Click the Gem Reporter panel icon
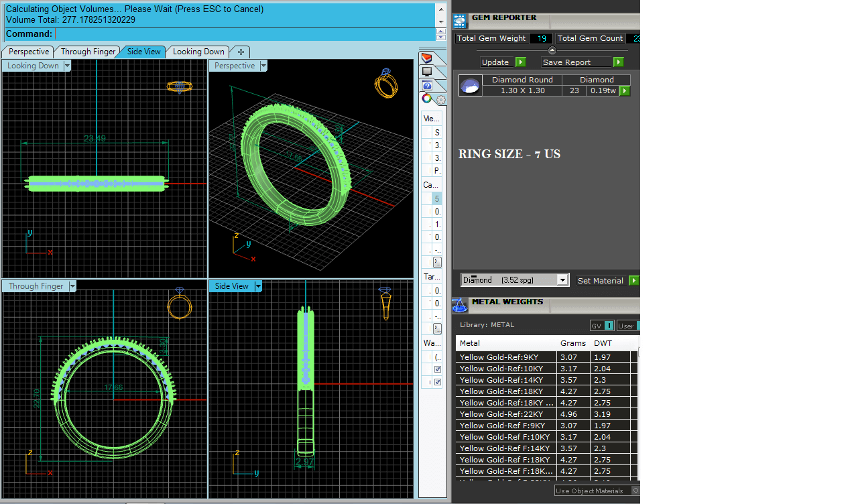This screenshot has width=854, height=504. (460, 21)
